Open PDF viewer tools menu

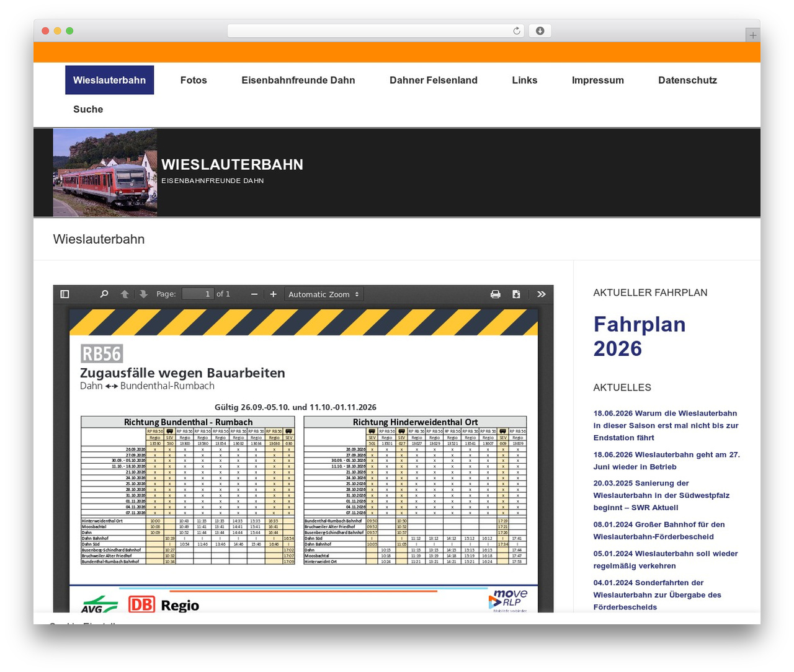pos(541,294)
